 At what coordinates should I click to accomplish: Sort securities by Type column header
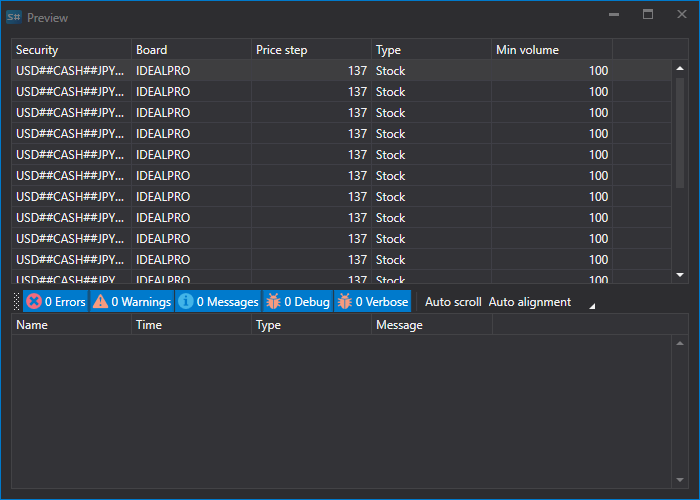(x=432, y=50)
